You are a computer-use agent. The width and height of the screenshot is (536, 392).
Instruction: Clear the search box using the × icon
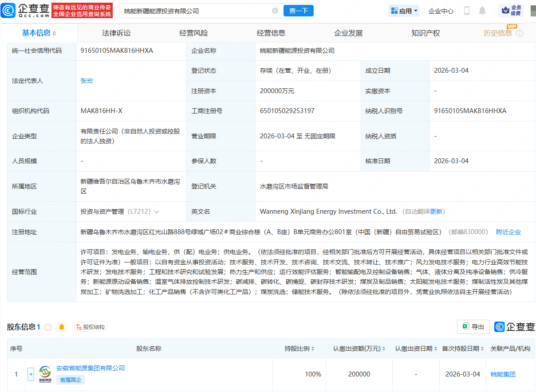pos(275,11)
